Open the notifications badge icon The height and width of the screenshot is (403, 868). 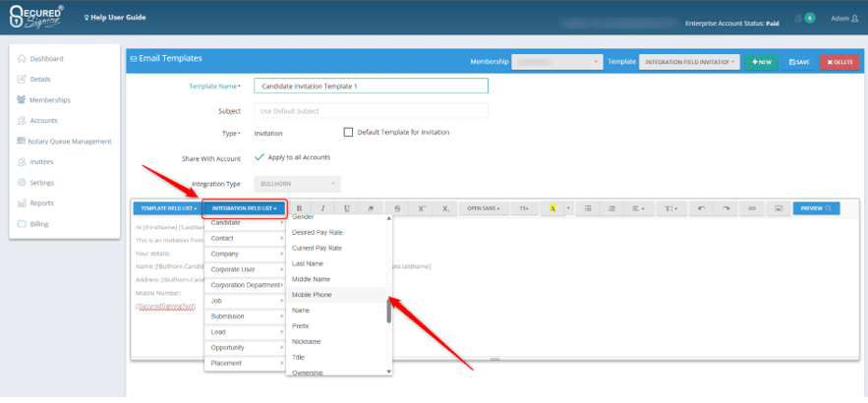click(805, 19)
